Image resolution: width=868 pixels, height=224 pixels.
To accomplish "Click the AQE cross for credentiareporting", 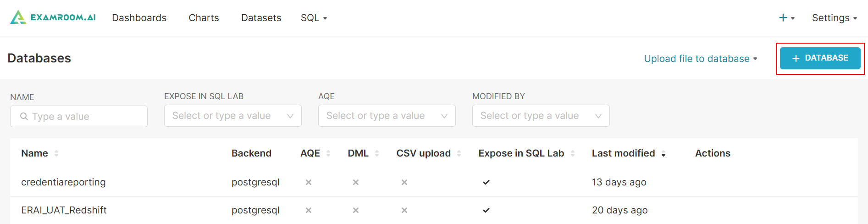I will pos(309,182).
